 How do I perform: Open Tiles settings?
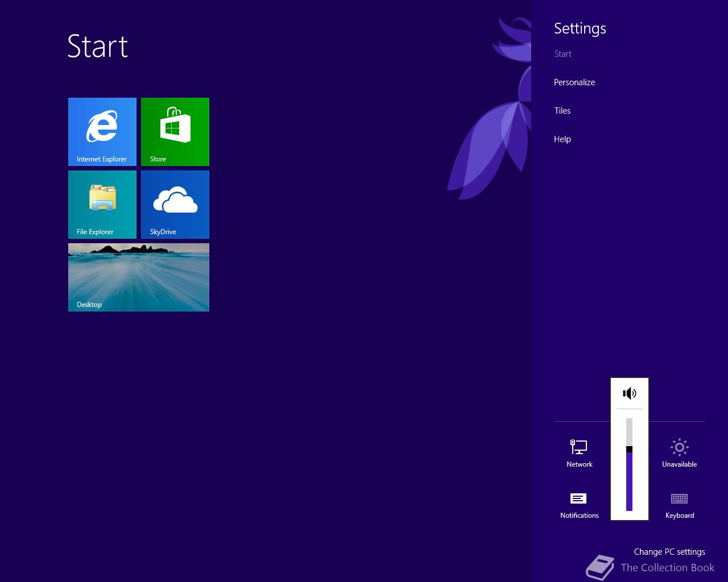click(x=562, y=111)
